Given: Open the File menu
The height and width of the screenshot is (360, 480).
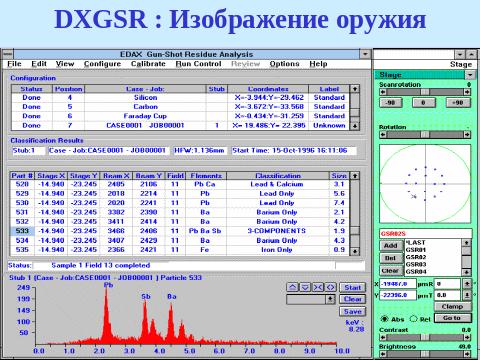Looking at the screenshot, I should [14, 64].
